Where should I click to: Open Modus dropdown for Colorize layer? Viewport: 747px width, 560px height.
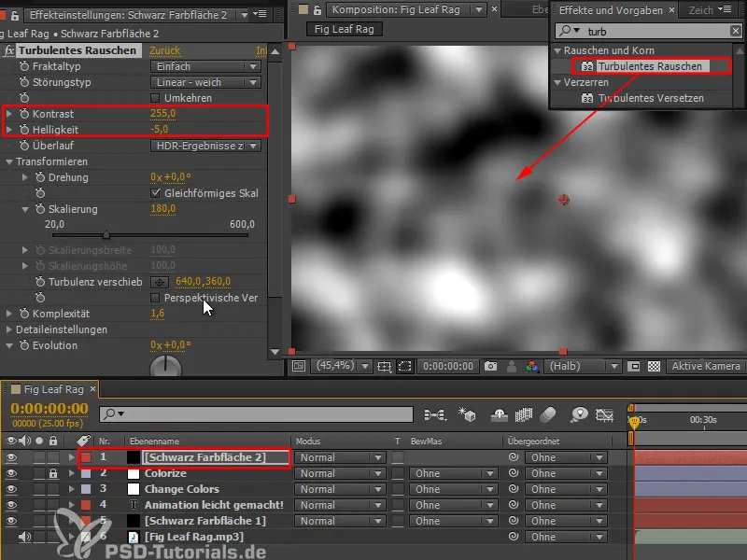coord(340,473)
